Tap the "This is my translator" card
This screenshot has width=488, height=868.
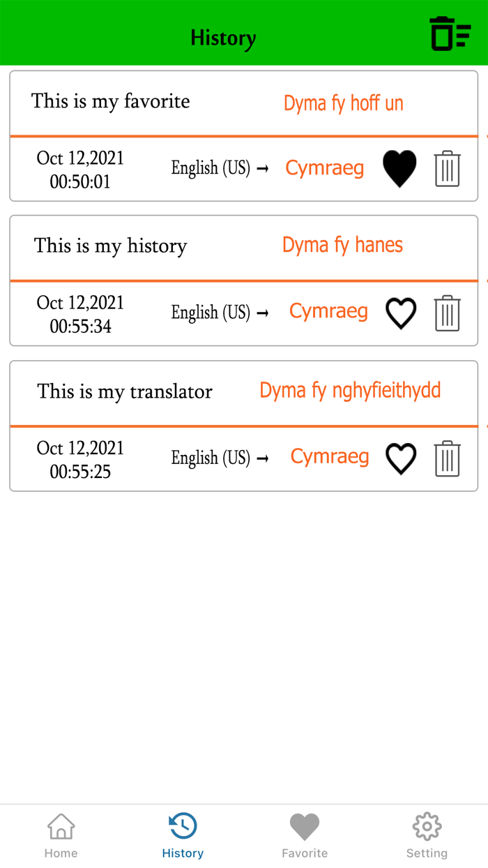click(124, 391)
